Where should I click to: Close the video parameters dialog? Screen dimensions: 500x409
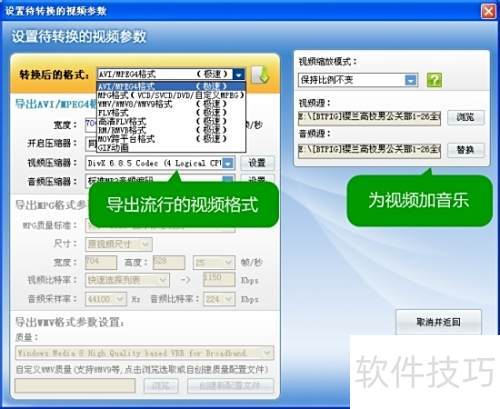488,11
